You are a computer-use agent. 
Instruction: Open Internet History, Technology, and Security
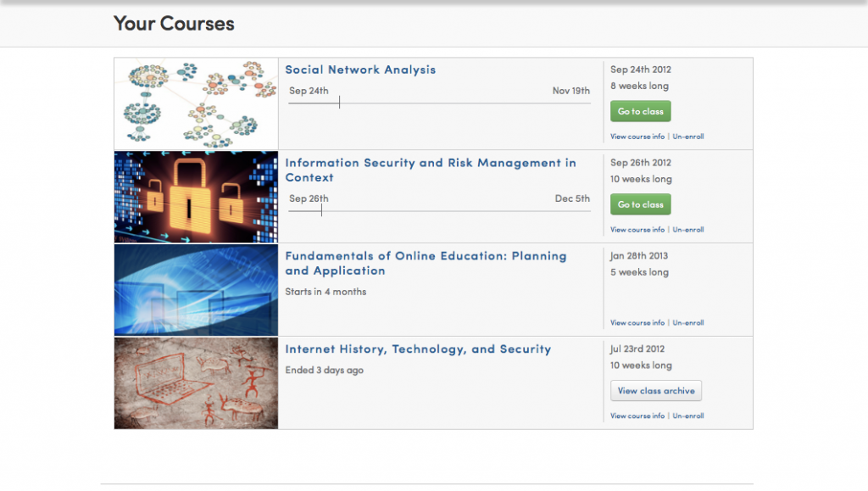[x=418, y=349]
